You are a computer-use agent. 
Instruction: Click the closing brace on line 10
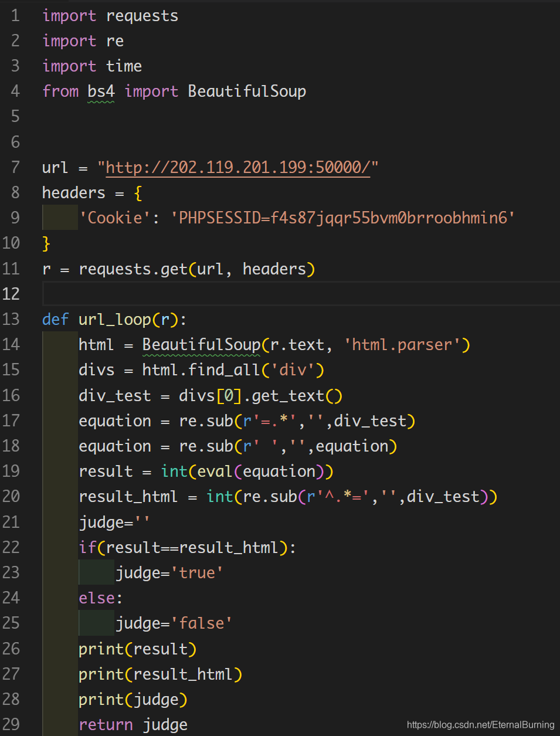[x=46, y=243]
